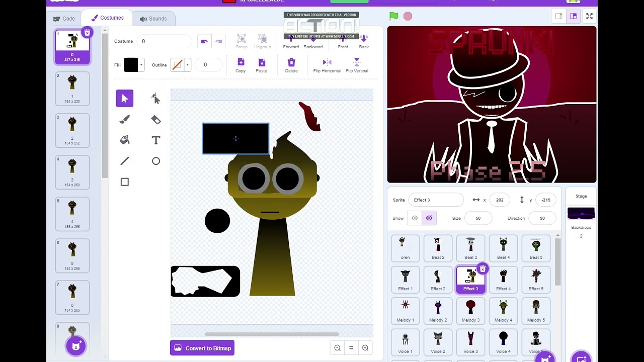Image resolution: width=644 pixels, height=362 pixels.
Task: Edit the Costume name field
Action: 165,41
